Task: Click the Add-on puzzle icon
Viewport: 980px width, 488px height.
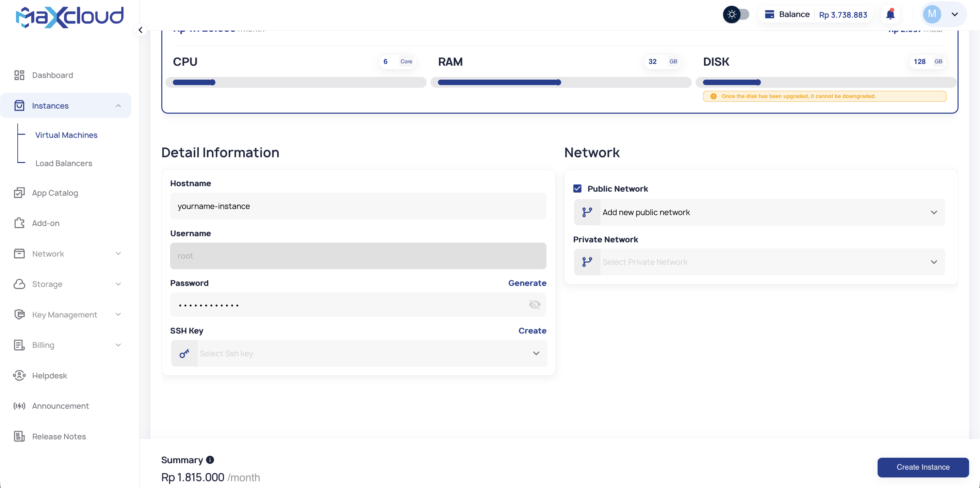Action: pyautogui.click(x=19, y=223)
